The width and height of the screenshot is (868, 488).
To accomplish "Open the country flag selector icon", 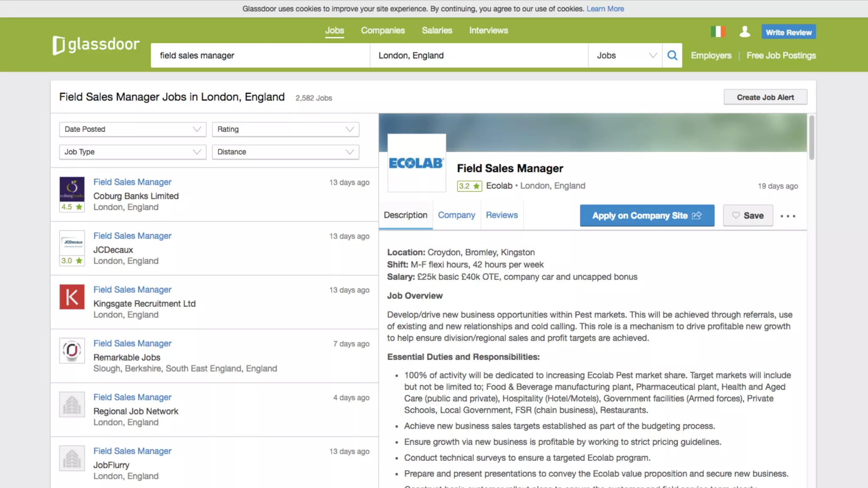I will [718, 32].
